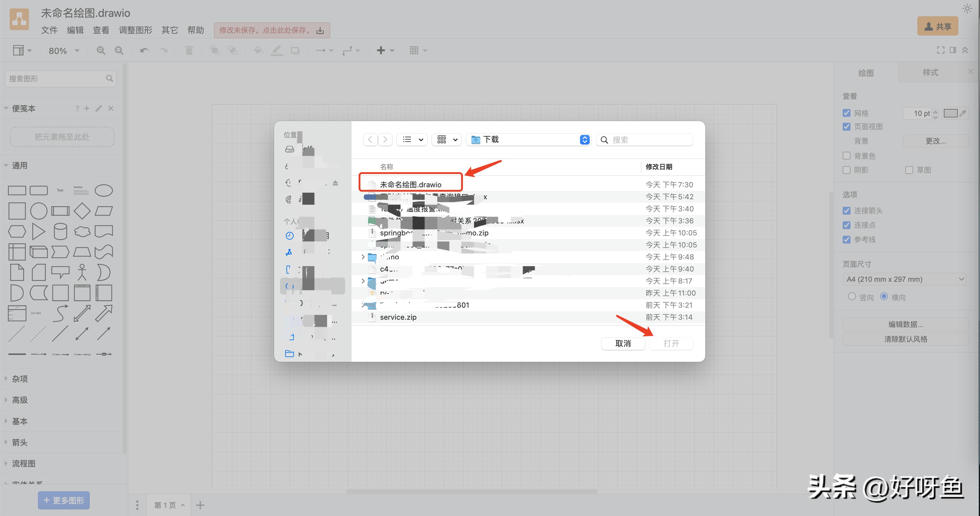Click back arrow in file dialog
Image resolution: width=980 pixels, height=516 pixels.
tap(370, 140)
